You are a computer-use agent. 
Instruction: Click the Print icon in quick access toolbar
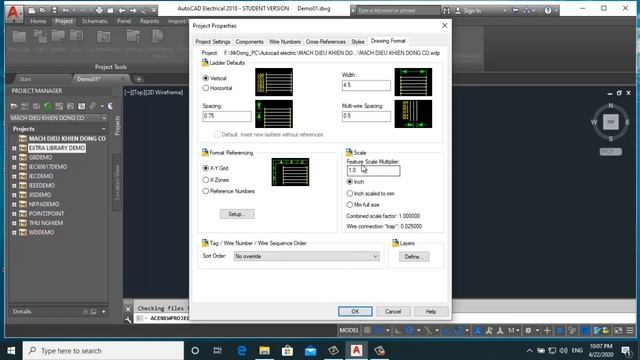pos(99,10)
